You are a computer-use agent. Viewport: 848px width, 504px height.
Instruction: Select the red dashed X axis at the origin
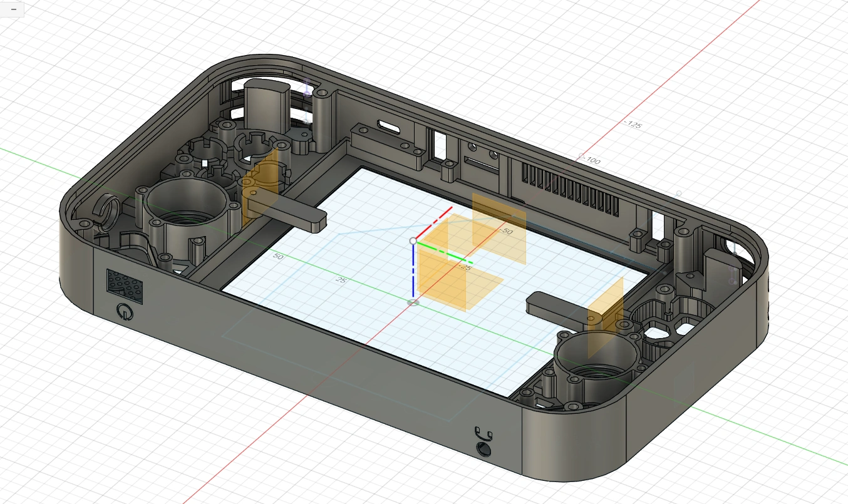coord(434,224)
